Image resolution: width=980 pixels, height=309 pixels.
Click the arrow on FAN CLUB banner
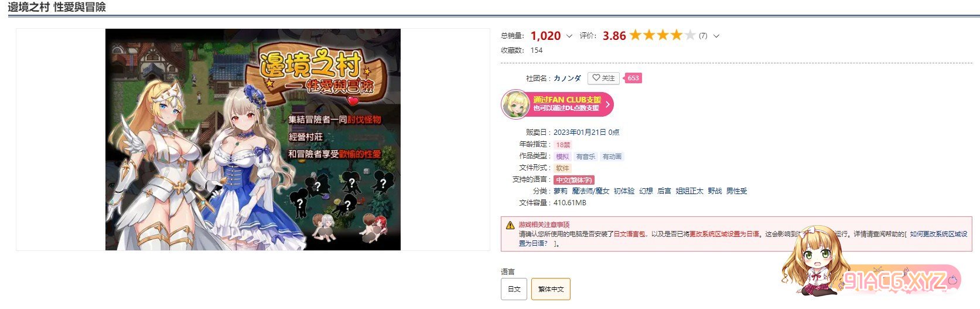tap(607, 104)
